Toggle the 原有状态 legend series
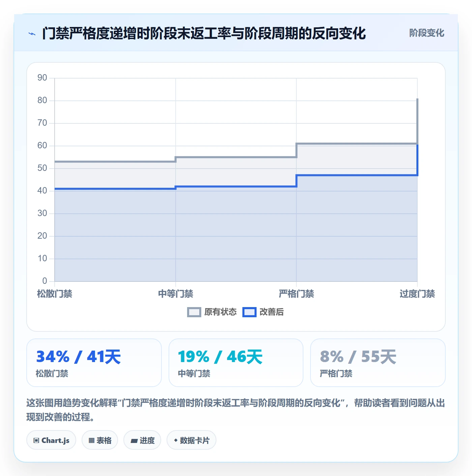 coord(212,312)
